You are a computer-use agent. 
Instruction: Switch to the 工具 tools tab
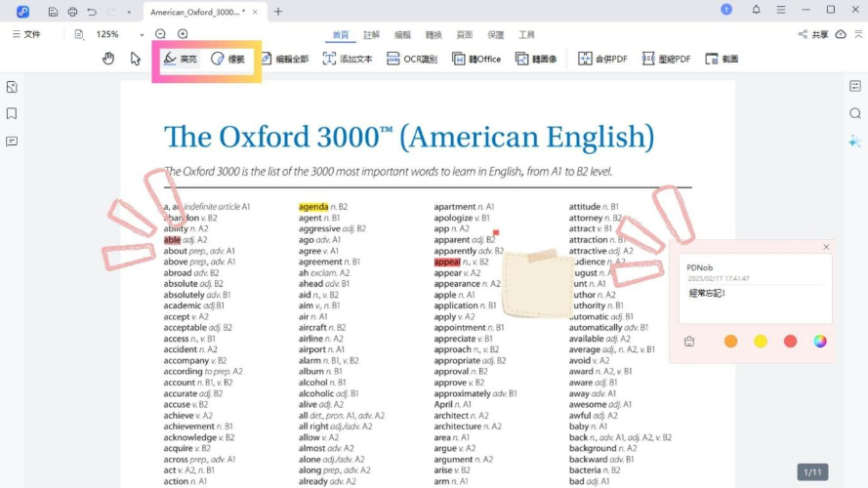[526, 35]
